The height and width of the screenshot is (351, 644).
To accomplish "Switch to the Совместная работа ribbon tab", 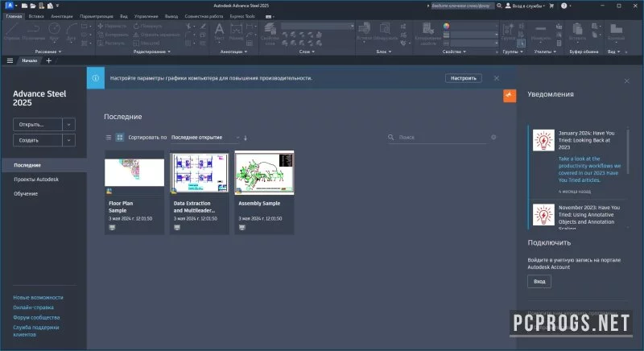I will pos(204,16).
